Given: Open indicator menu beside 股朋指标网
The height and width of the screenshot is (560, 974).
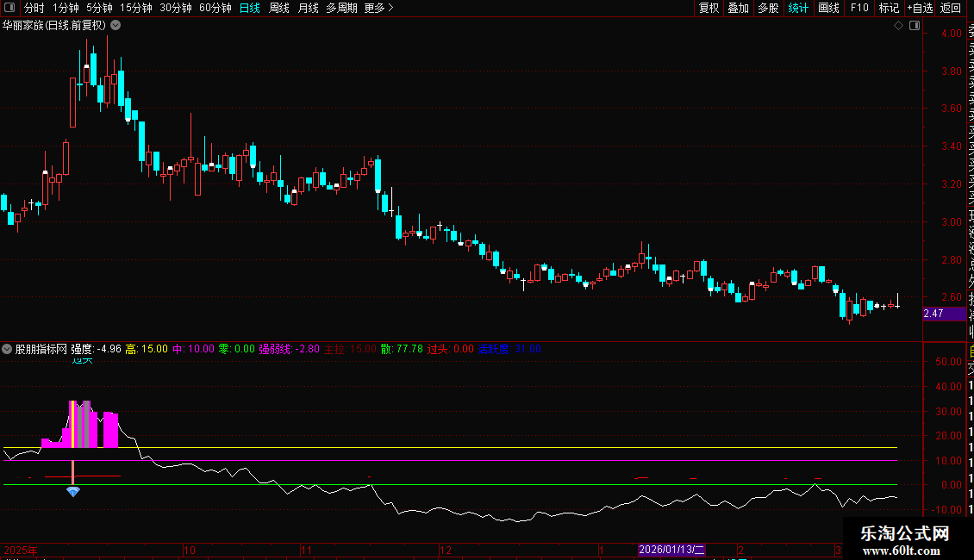Looking at the screenshot, I should 7,349.
